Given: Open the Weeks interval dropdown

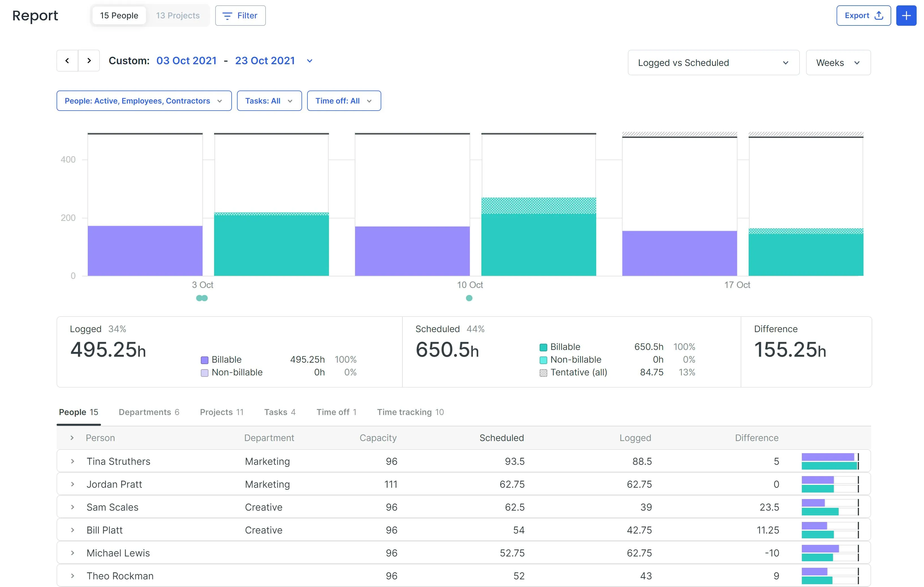Looking at the screenshot, I should coord(838,63).
